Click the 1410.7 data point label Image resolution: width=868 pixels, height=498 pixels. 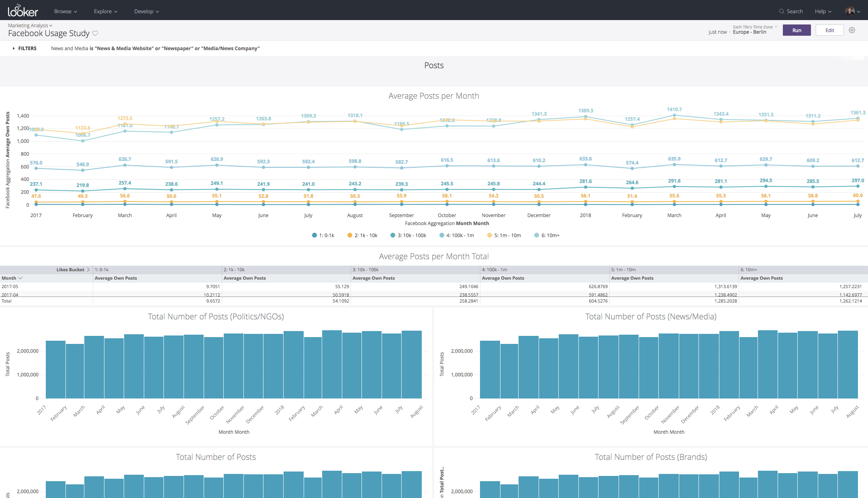click(674, 109)
